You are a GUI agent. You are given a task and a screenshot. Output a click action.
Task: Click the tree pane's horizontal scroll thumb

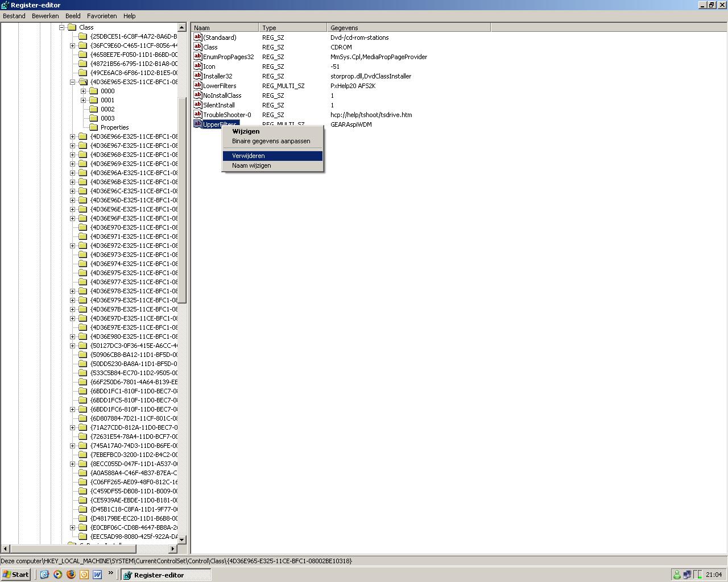pyautogui.click(x=73, y=548)
